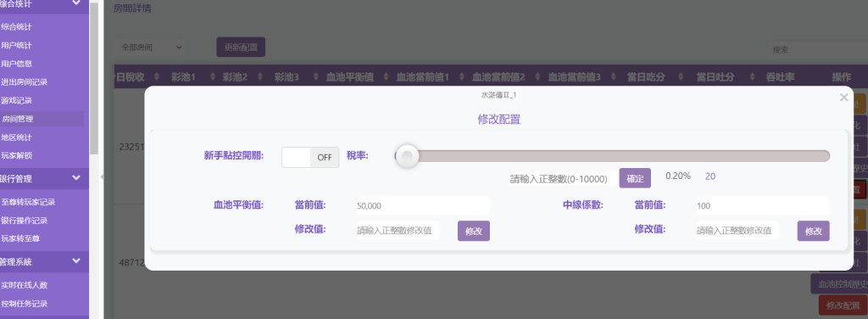The image size is (868, 319).
Task: Collapse the 综合统计 sidebar section chevron
Action: (76, 3)
